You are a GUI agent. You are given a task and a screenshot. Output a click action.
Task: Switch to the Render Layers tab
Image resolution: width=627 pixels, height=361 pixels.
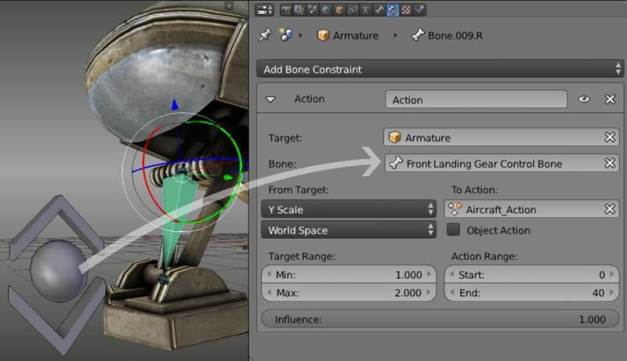coord(299,10)
